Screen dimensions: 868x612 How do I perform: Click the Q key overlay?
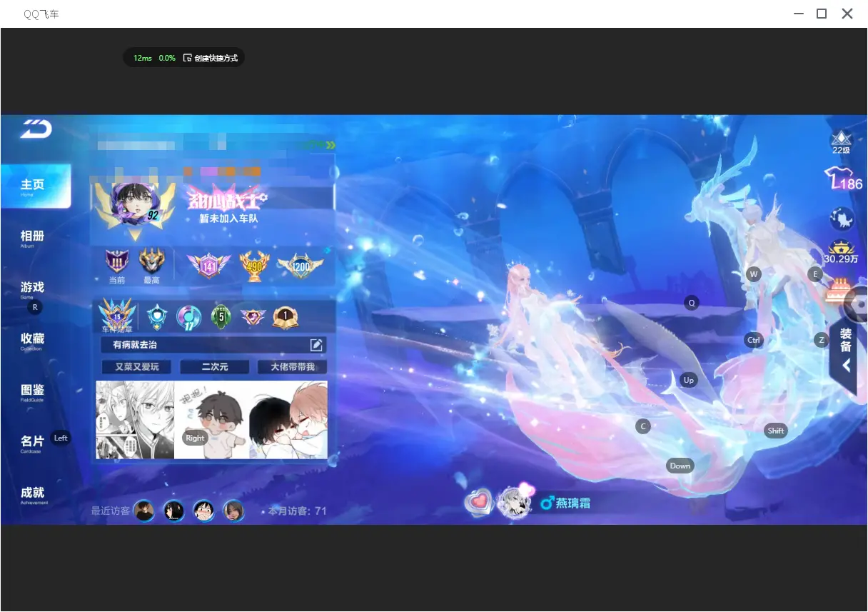(x=691, y=303)
